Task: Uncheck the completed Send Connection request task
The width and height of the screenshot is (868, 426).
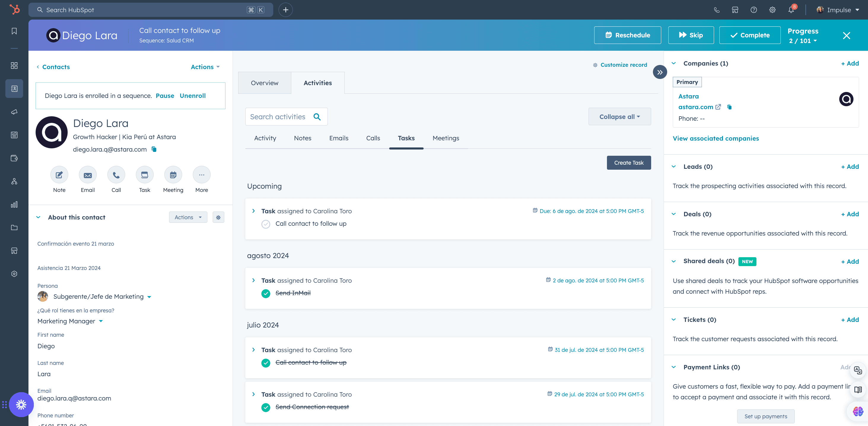Action: pos(266,408)
